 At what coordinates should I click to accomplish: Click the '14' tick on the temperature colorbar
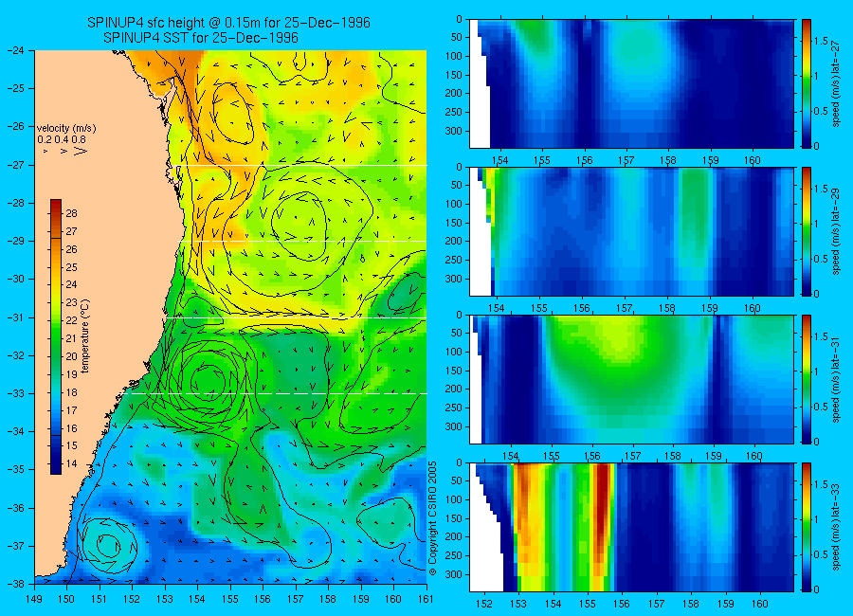[x=71, y=463]
